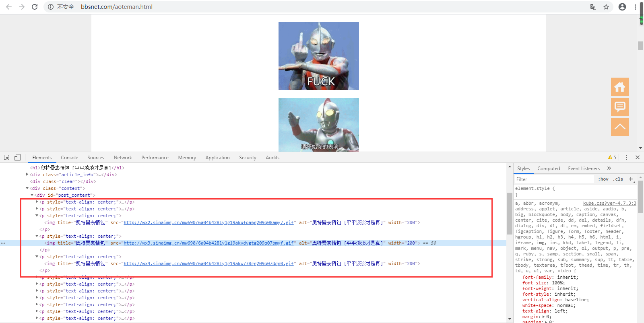Open the site info not-secure icon
This screenshot has height=323, width=644.
[x=51, y=7]
